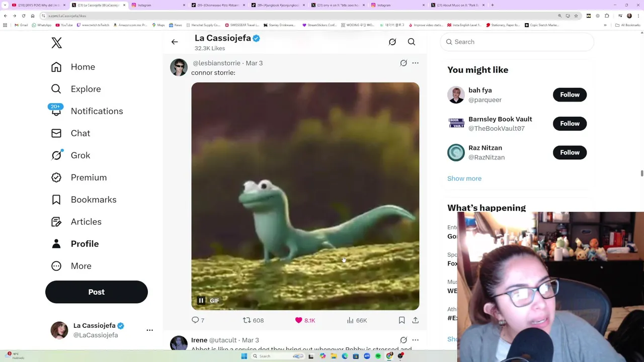Click lesbianstorrie's avatar picture
Screen dimensions: 644x362
179,67
